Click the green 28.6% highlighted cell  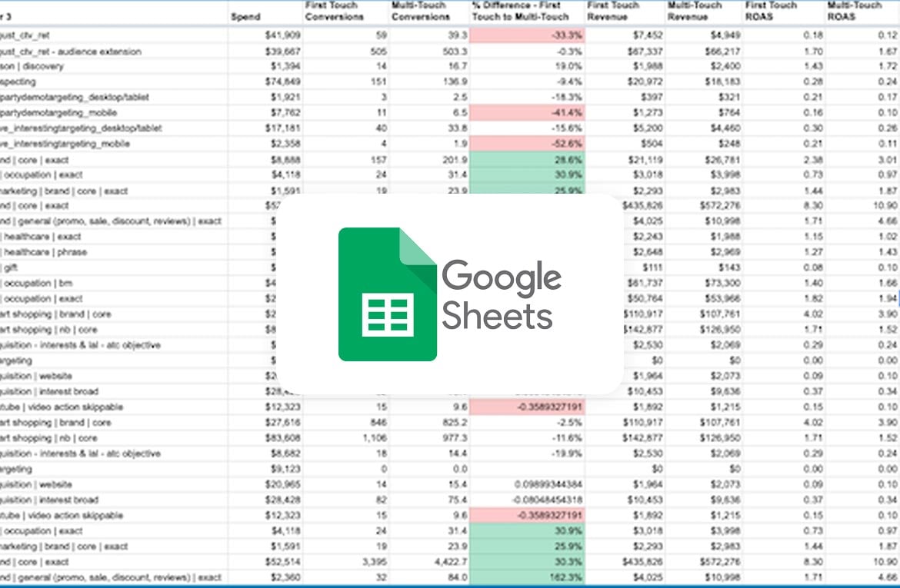click(527, 159)
